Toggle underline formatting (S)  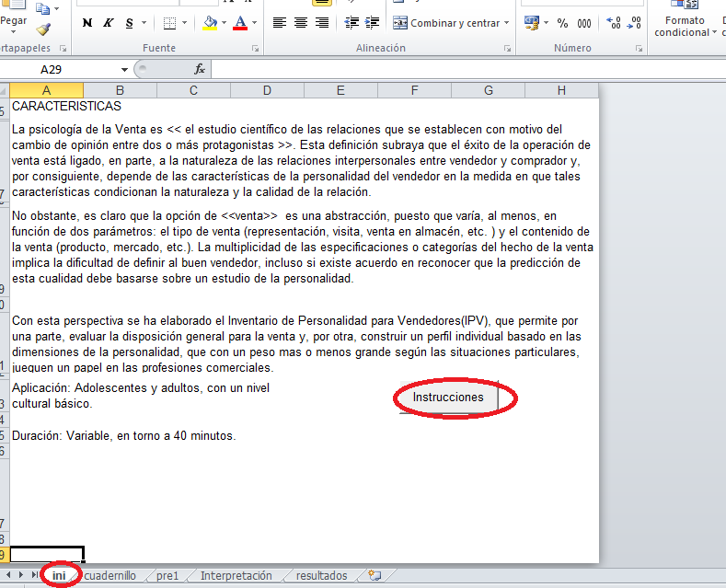(129, 23)
